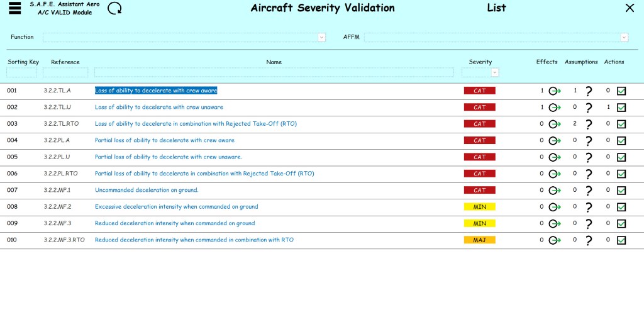Screen dimensions: 644x322
Task: Open Effects arrow icon for row 001
Action: coord(554,91)
